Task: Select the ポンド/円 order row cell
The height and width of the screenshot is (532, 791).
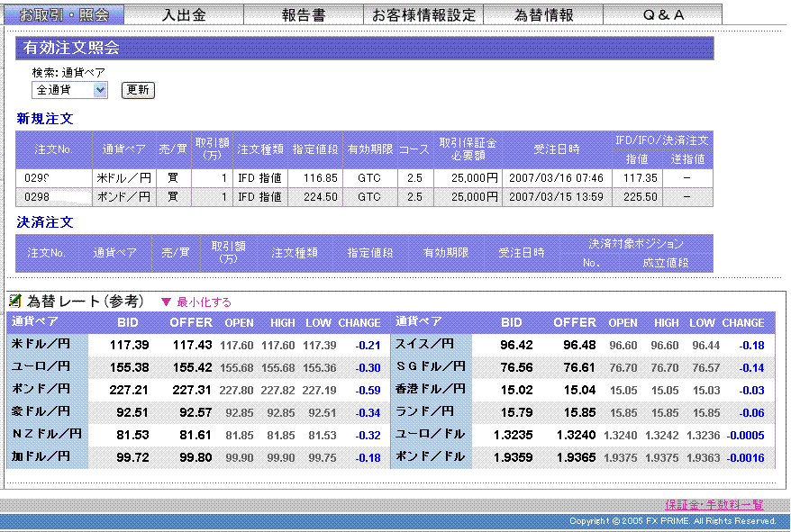Action: (x=123, y=196)
